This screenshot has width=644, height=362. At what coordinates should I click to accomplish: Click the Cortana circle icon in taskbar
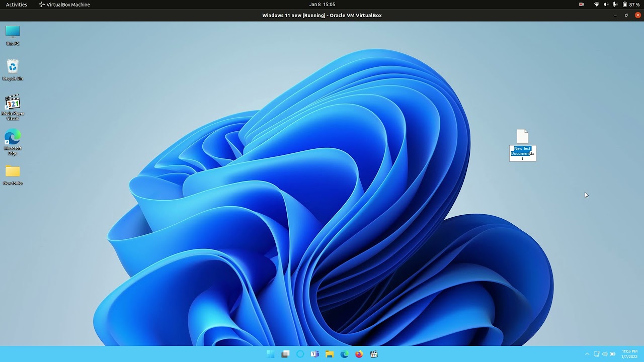[300, 354]
